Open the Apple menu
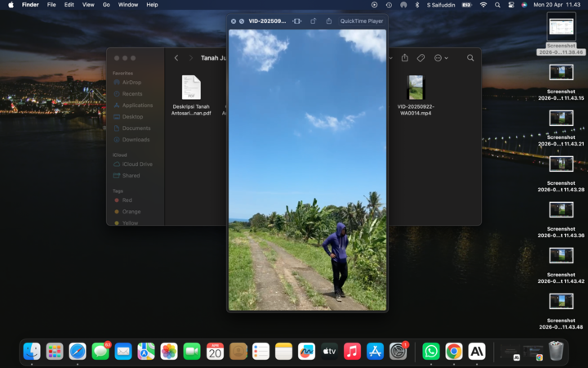 (9, 5)
